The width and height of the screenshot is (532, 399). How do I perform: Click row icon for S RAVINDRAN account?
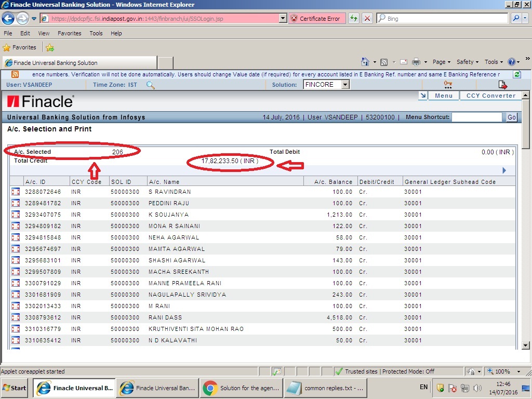[x=15, y=192]
